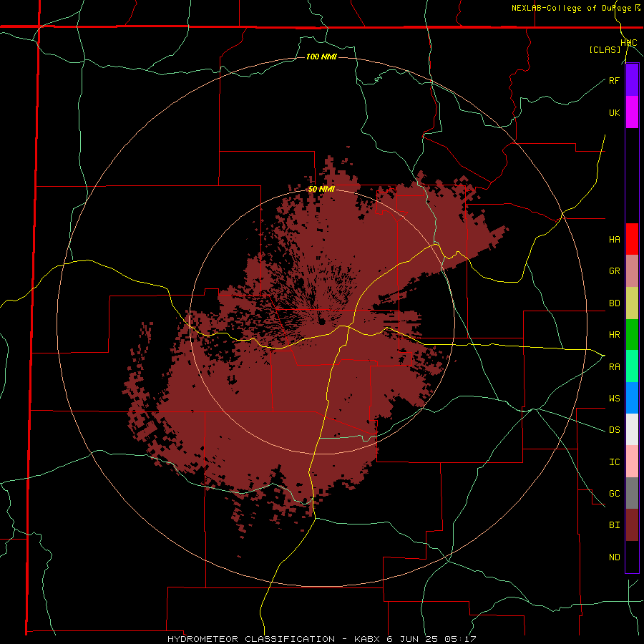Viewport: 644px width, 644px height.
Task: Select the GR legend color block
Action: [632, 271]
